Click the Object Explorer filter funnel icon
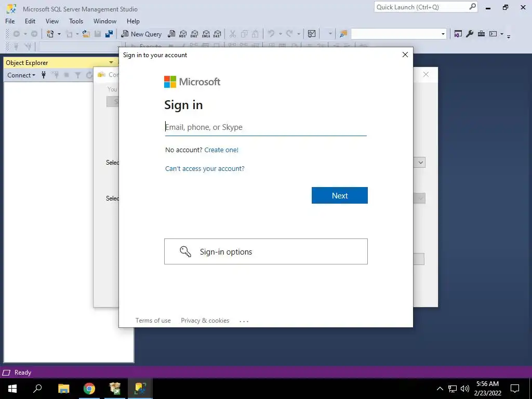Image resolution: width=532 pixels, height=399 pixels. coord(78,75)
